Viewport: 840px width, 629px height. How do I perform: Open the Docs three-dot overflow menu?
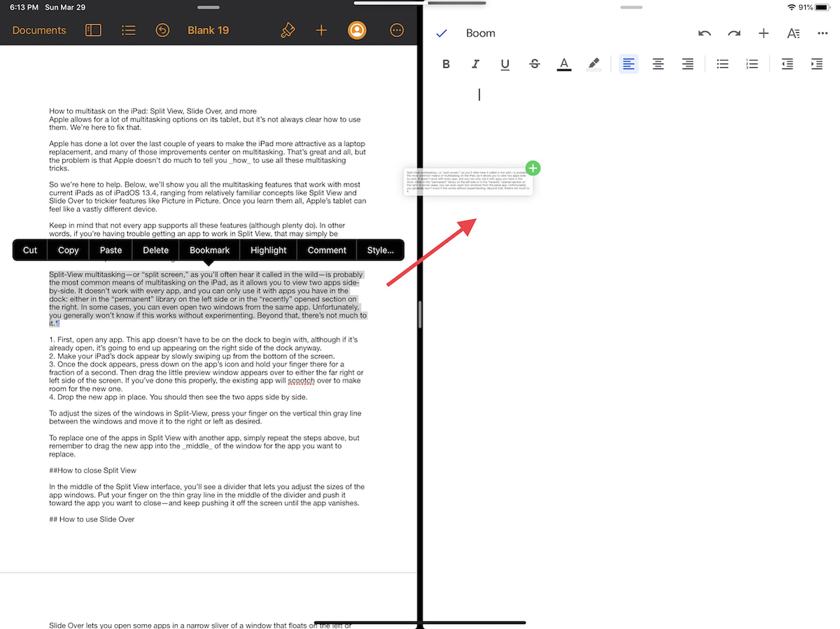click(x=822, y=34)
